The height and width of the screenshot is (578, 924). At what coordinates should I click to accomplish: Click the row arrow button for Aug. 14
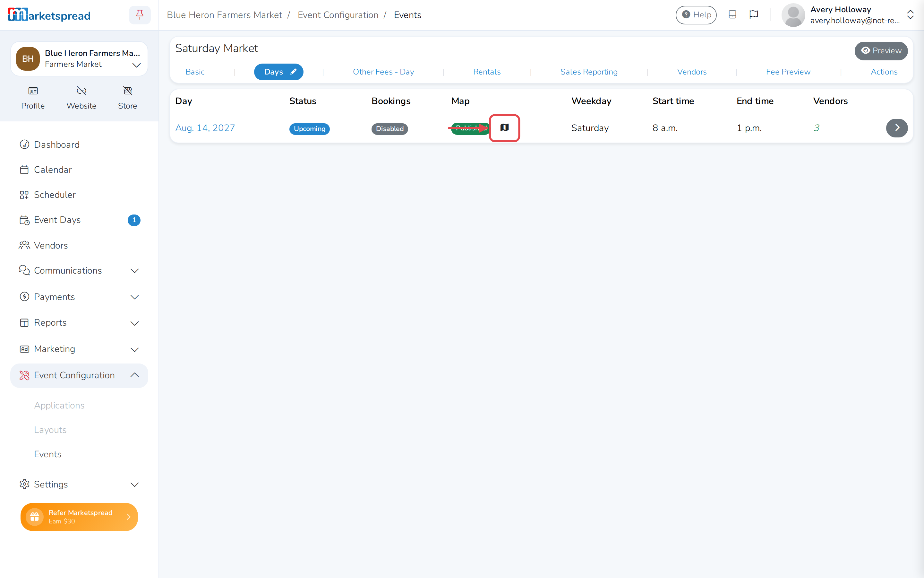click(x=896, y=128)
